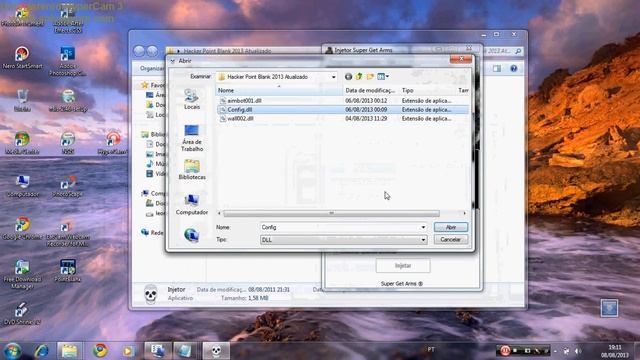Click Injetar button in the Injetor window
This screenshot has height=360, width=640.
403,266
